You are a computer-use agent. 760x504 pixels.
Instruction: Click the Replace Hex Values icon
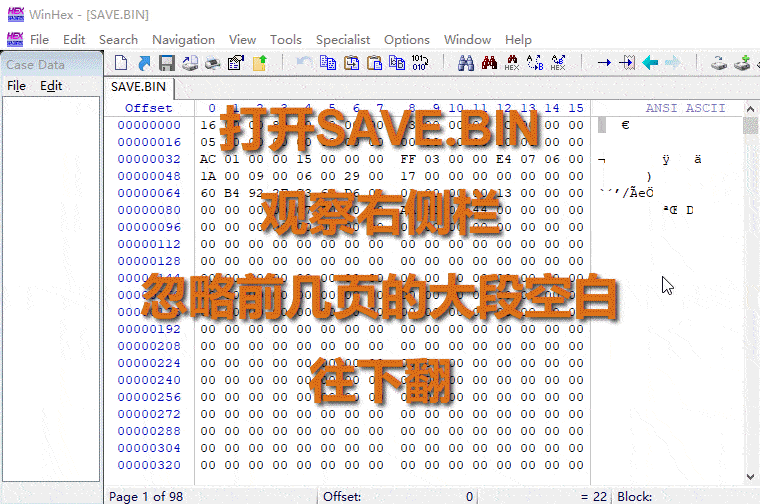pos(558,63)
